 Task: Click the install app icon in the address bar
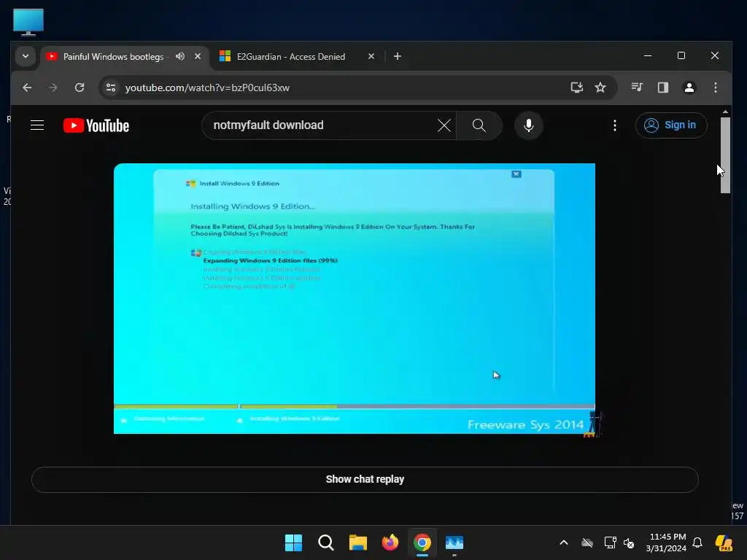(x=577, y=87)
